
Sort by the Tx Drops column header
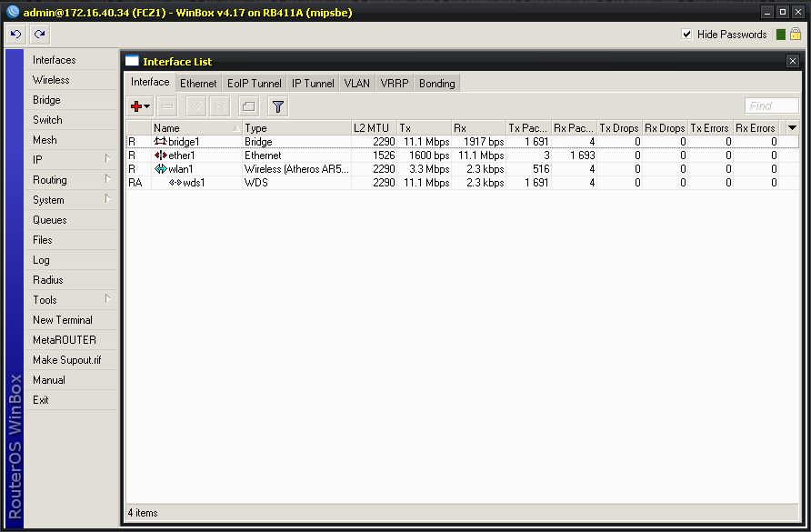pos(619,128)
